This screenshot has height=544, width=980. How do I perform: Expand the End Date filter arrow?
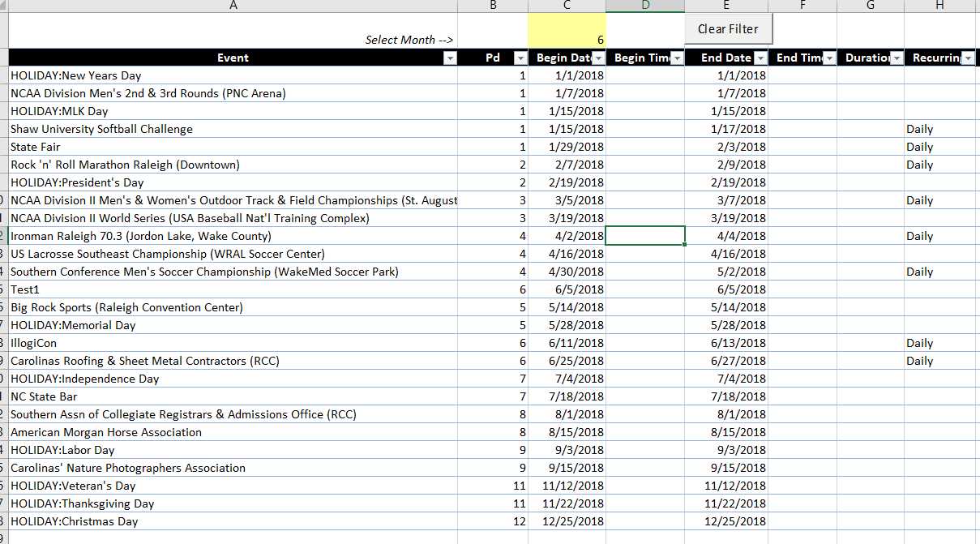(x=760, y=58)
